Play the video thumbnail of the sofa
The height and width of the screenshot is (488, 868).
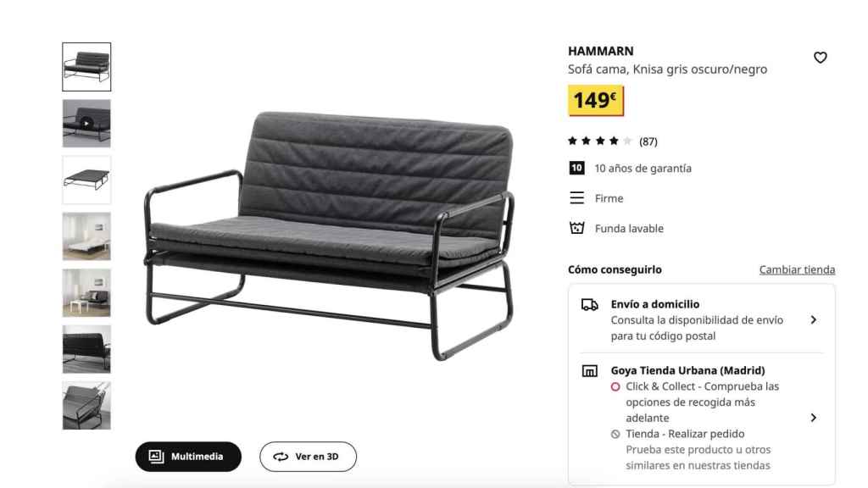tap(86, 124)
